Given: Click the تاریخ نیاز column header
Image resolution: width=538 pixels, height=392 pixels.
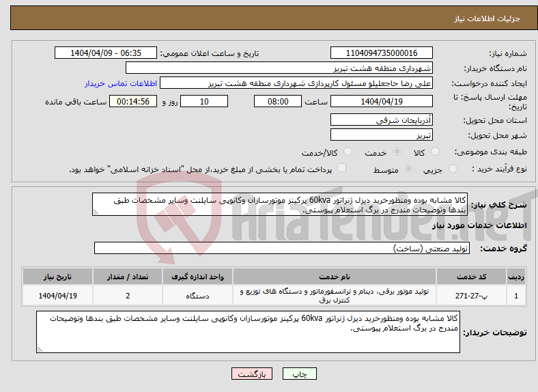Looking at the screenshot, I should (x=57, y=277).
